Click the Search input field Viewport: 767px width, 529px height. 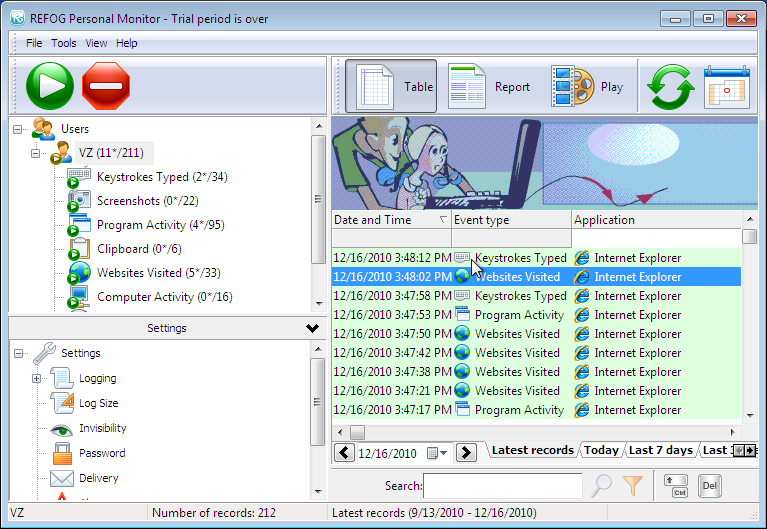click(503, 485)
